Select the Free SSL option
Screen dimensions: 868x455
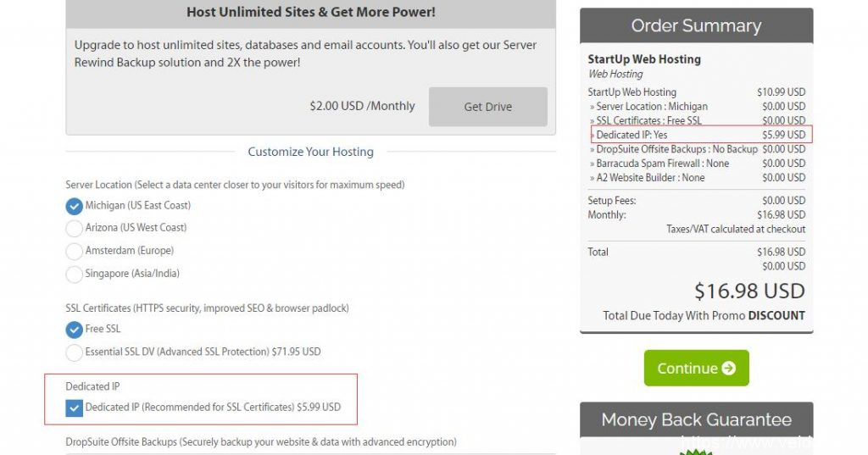(75, 330)
